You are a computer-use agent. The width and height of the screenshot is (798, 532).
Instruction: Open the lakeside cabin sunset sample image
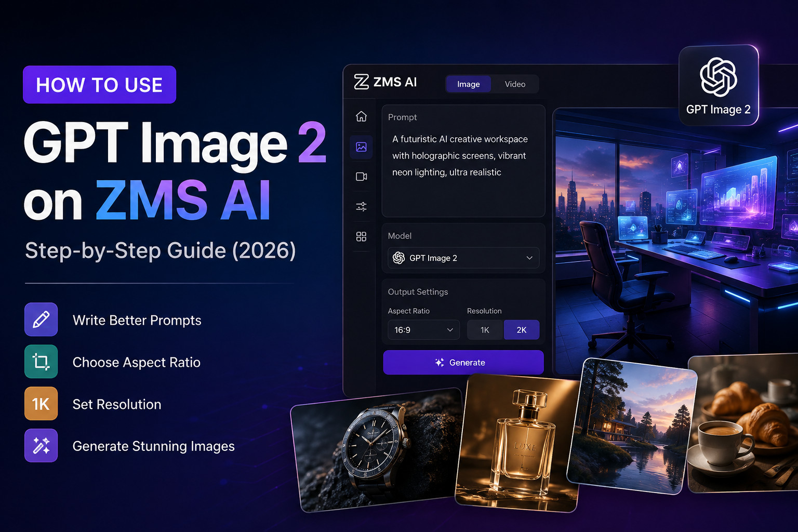pos(632,426)
